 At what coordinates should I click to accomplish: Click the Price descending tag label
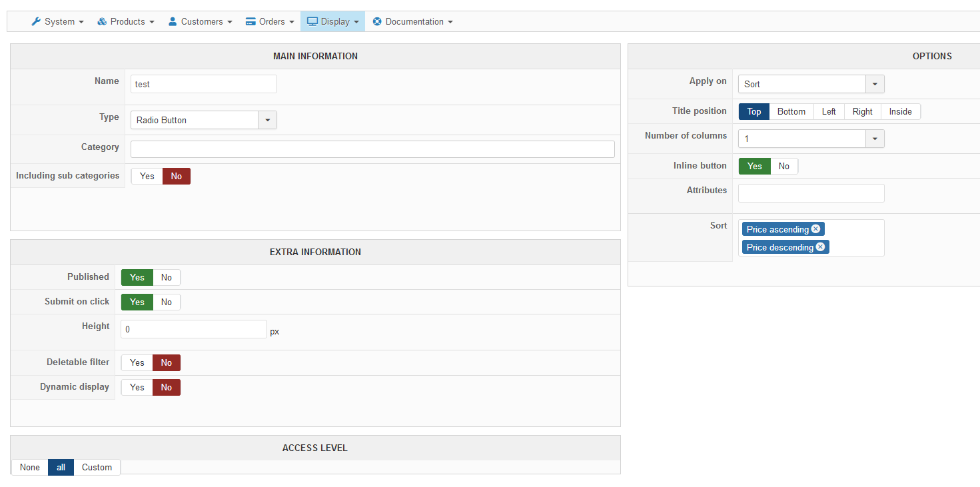[780, 247]
